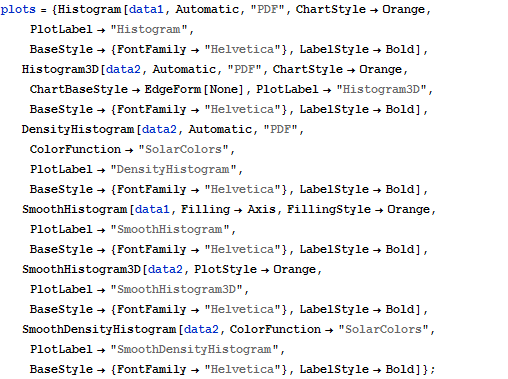This screenshot has height=379, width=508.
Task: Select "SolarColors" on the line starting with ColorFunction
Action: point(183,149)
